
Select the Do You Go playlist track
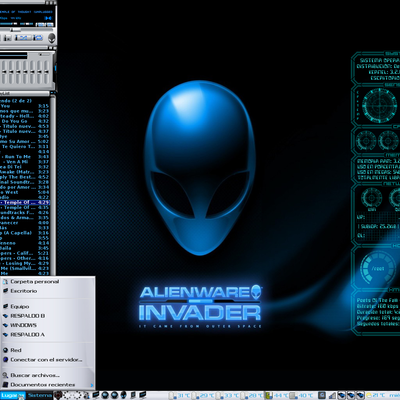tap(25, 121)
